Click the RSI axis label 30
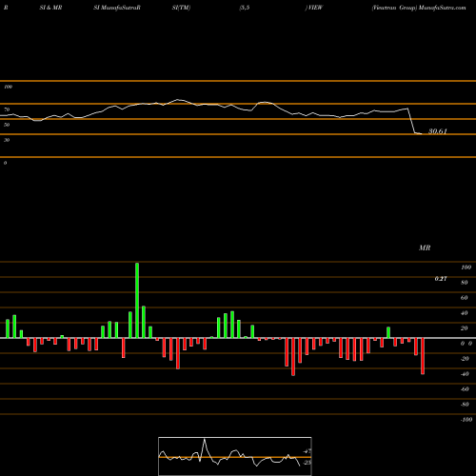This screenshot has width=476, height=476. click(x=7, y=140)
